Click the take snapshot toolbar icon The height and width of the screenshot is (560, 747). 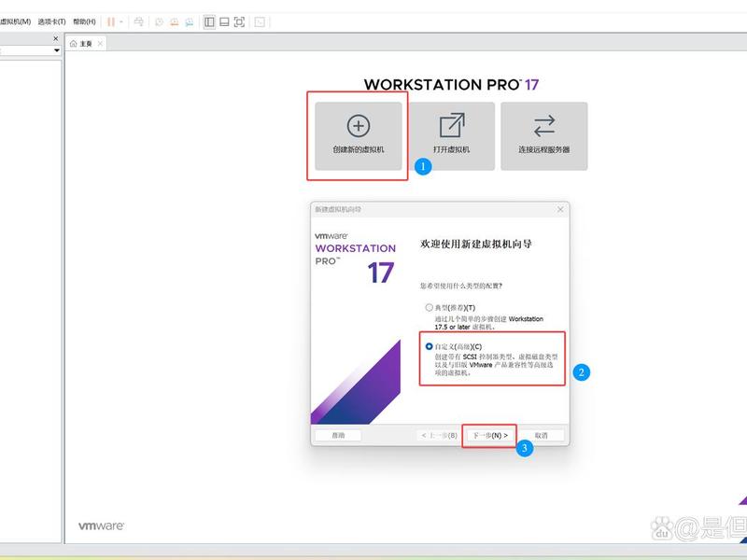pyautogui.click(x=159, y=21)
